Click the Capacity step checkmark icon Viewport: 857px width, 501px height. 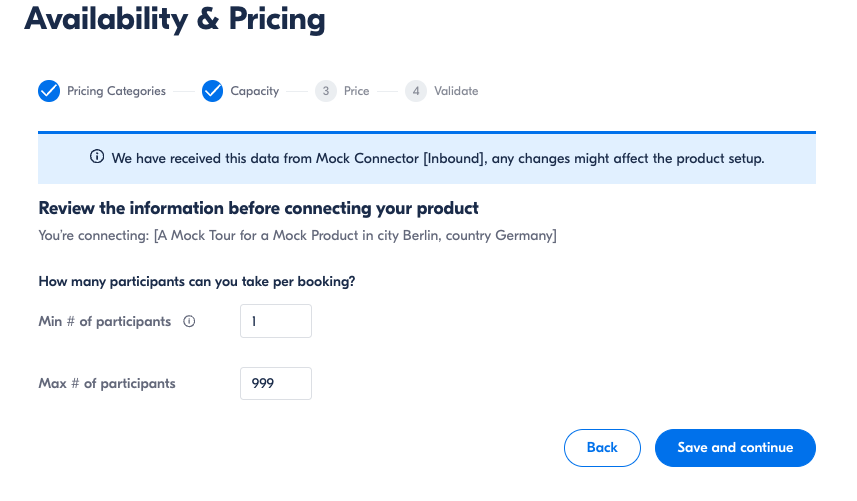click(212, 91)
